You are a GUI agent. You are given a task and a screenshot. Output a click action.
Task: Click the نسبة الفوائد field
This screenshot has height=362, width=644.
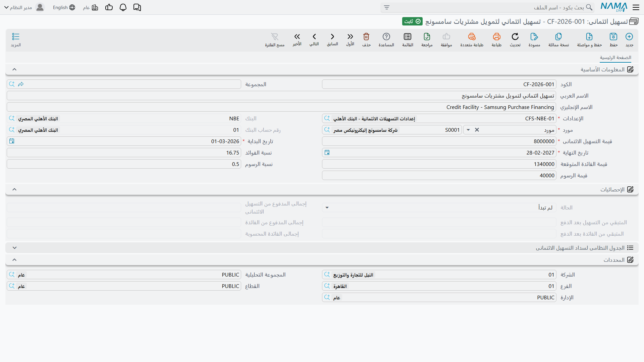click(x=124, y=153)
